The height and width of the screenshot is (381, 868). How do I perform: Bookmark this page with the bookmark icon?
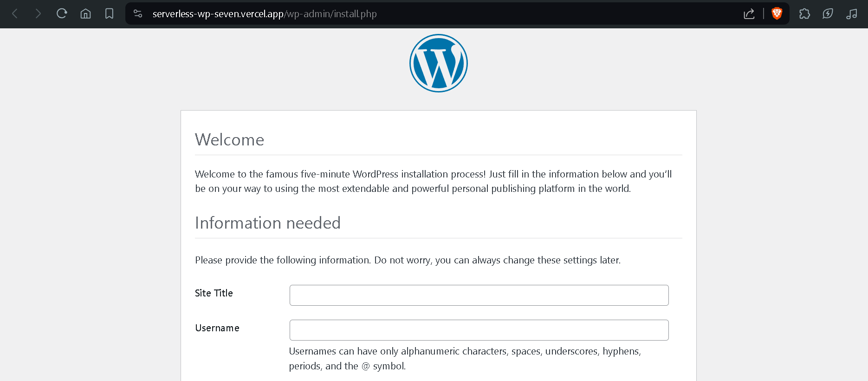(109, 14)
